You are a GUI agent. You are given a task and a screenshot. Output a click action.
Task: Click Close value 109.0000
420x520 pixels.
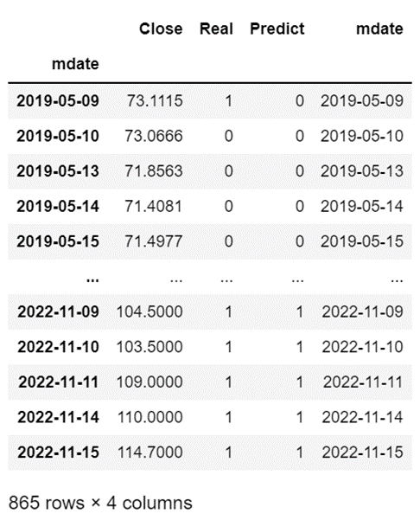point(150,382)
